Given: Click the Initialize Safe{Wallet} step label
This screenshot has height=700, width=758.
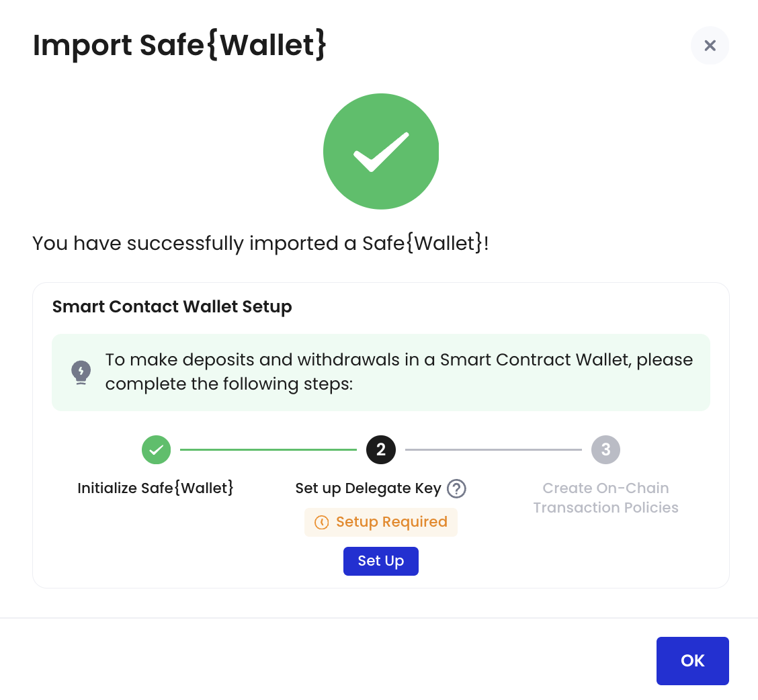Looking at the screenshot, I should (x=156, y=488).
